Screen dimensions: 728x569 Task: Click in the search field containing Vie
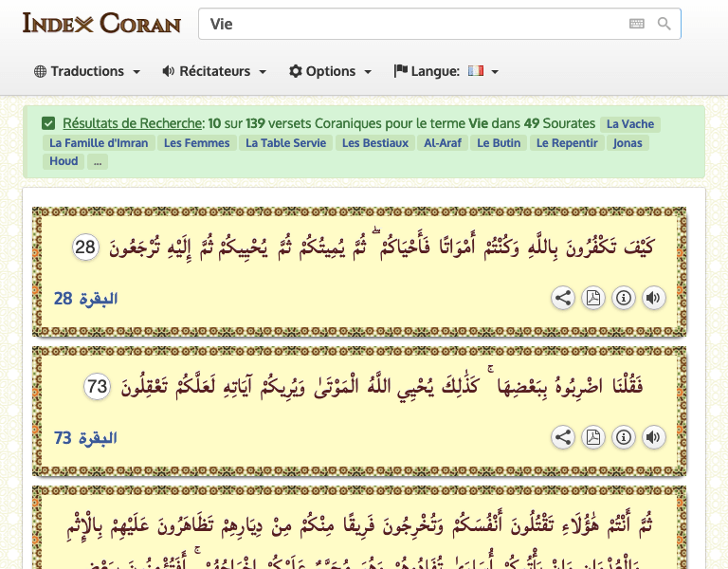point(408,24)
